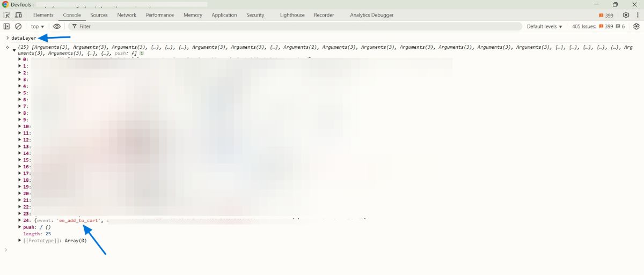This screenshot has width=644, height=275.
Task: Click the 'ee_add_to_cart' string value
Action: coord(79,220)
